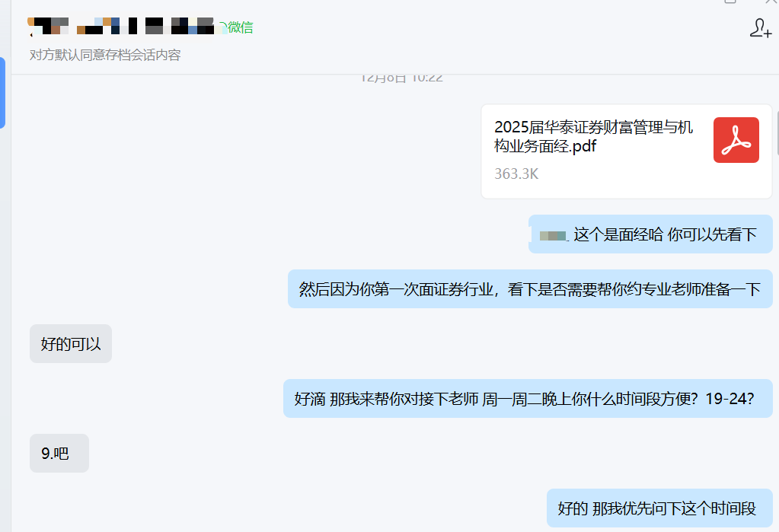Image resolution: width=779 pixels, height=532 pixels.
Task: Open the 2025届华泰证券财富管理与机构业务面经.pdf attachment
Action: pos(593,136)
